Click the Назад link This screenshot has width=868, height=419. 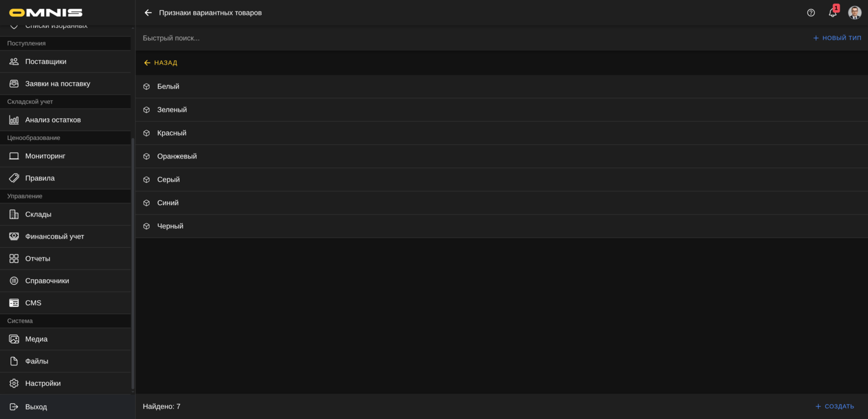(x=161, y=63)
